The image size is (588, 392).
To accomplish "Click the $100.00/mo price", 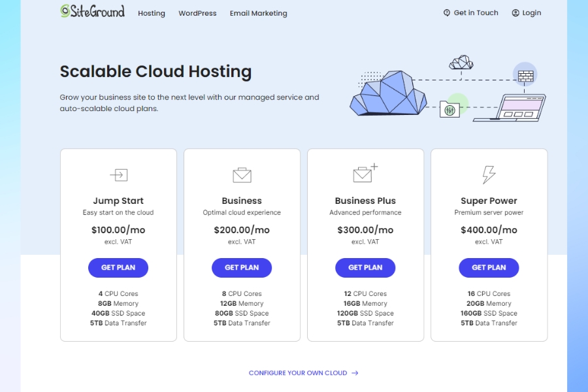I will point(118,230).
